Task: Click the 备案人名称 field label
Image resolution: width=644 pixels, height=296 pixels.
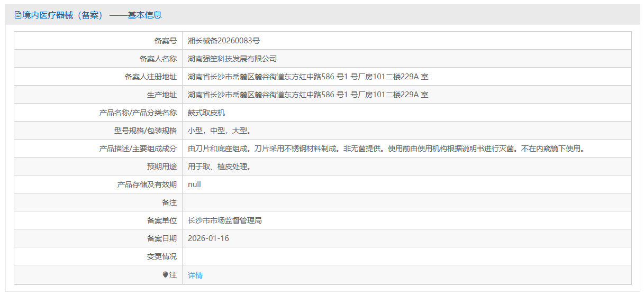Action: (158, 59)
